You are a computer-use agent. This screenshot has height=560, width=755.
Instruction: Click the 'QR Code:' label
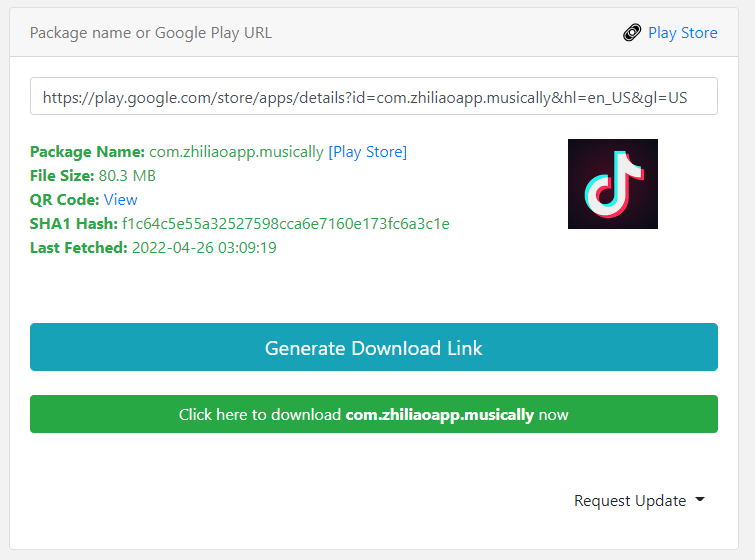64,200
